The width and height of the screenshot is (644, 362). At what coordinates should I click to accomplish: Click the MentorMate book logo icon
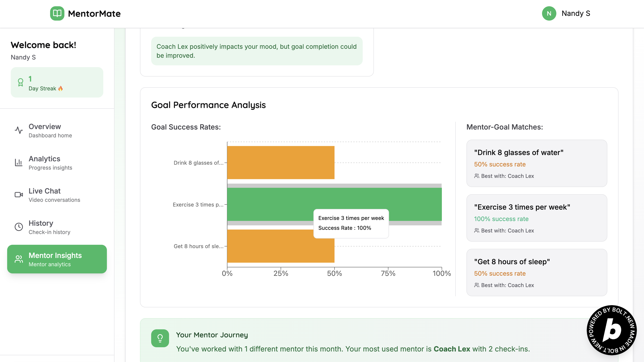coord(57,13)
